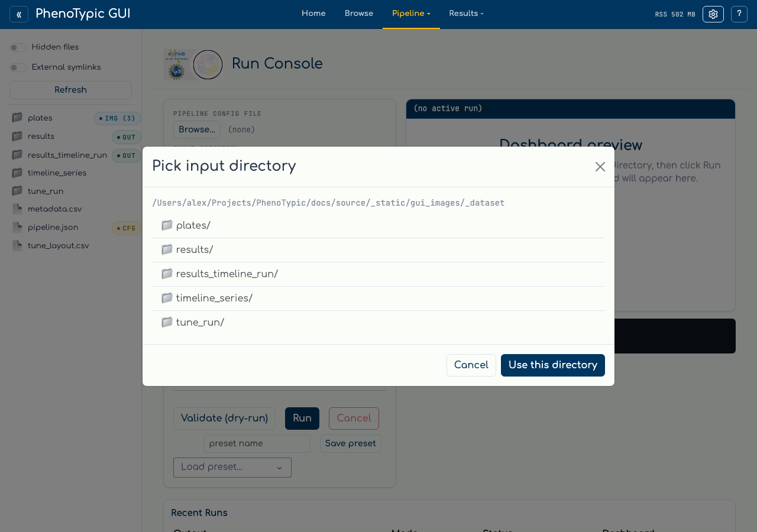The image size is (757, 532).
Task: Click the Run button
Action: tap(302, 419)
